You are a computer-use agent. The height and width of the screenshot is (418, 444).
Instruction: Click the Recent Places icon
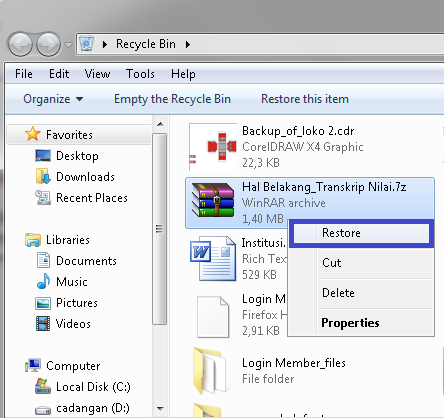pos(43,197)
